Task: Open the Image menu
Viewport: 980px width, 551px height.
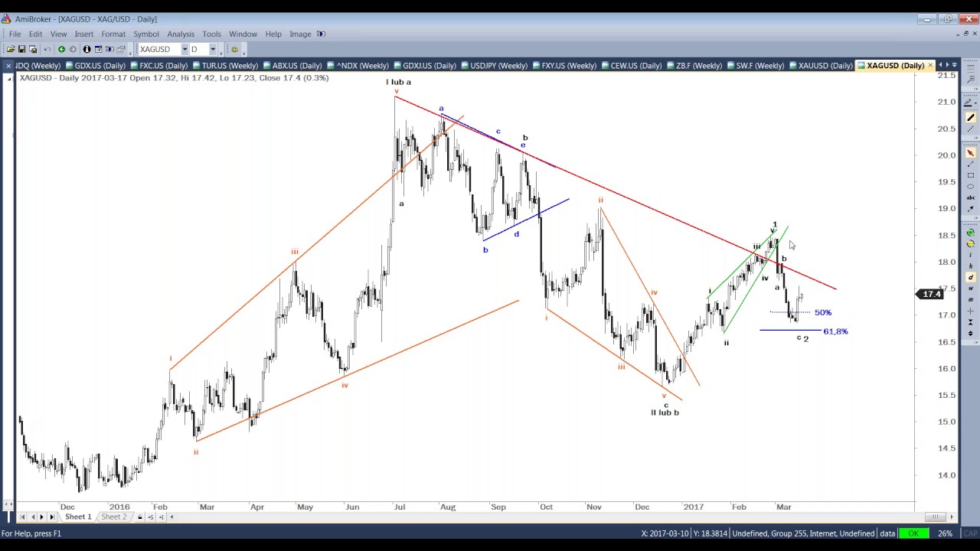Action: pos(300,34)
